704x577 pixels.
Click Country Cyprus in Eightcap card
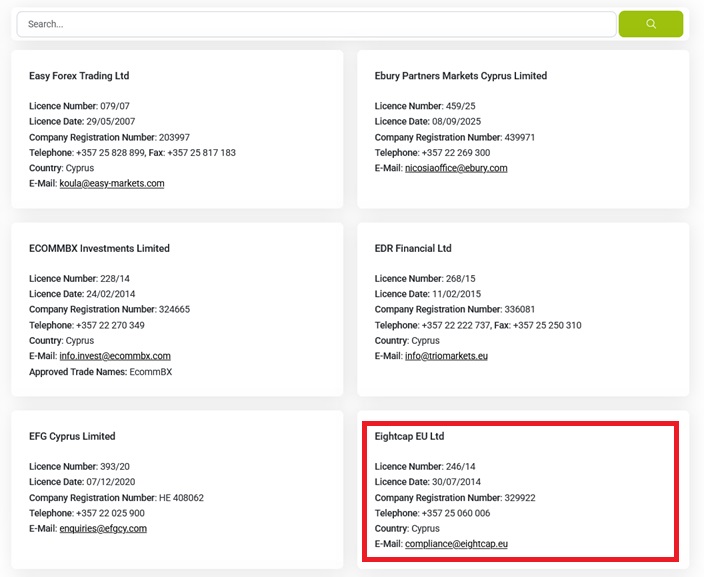(x=407, y=528)
